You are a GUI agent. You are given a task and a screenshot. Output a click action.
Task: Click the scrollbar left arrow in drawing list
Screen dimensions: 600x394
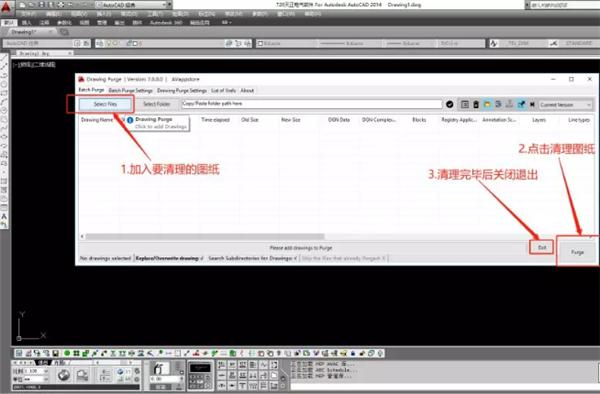[x=82, y=236]
